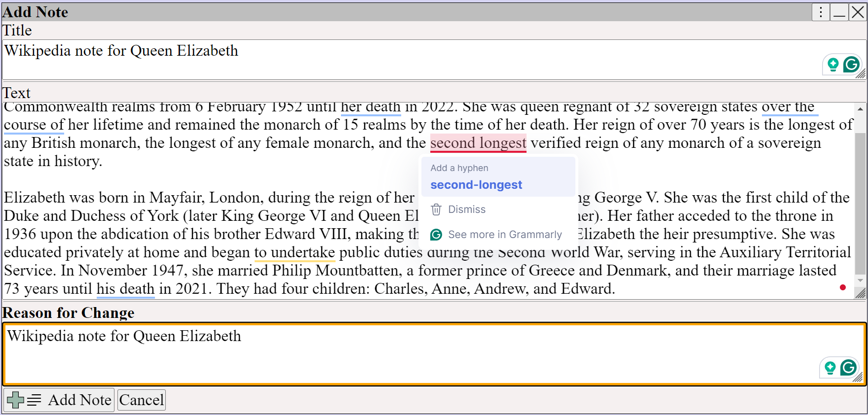Click the Text area resize handle
The width and height of the screenshot is (868, 415).
(860, 293)
